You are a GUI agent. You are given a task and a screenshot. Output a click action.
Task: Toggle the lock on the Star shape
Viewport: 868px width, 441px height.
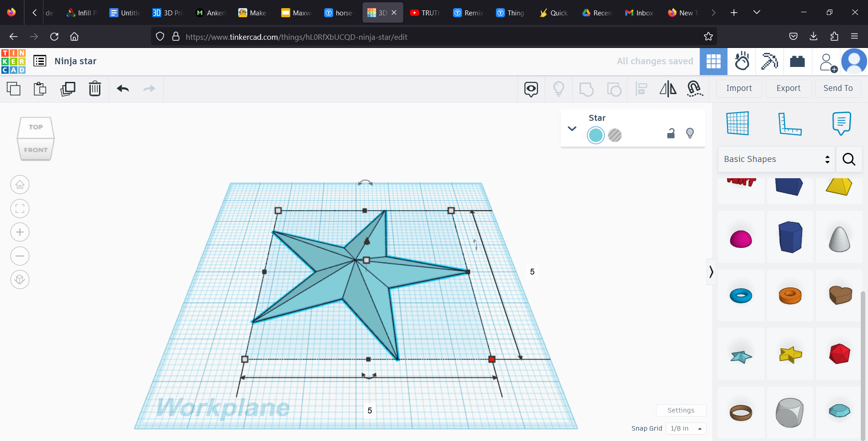tap(670, 133)
